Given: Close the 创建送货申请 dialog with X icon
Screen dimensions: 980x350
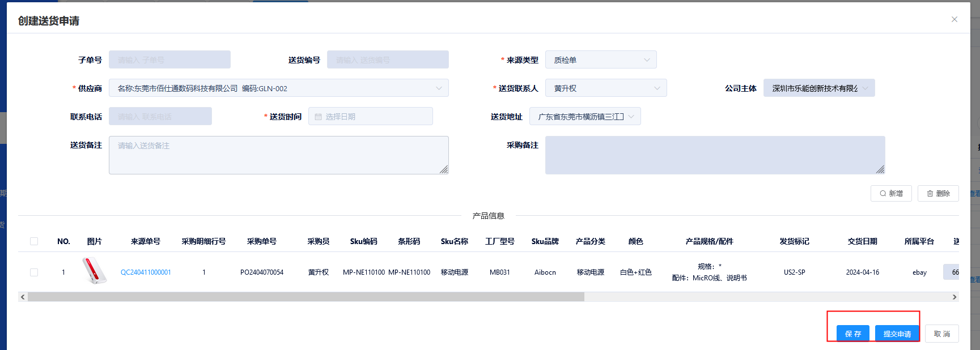Looking at the screenshot, I should click(x=954, y=19).
